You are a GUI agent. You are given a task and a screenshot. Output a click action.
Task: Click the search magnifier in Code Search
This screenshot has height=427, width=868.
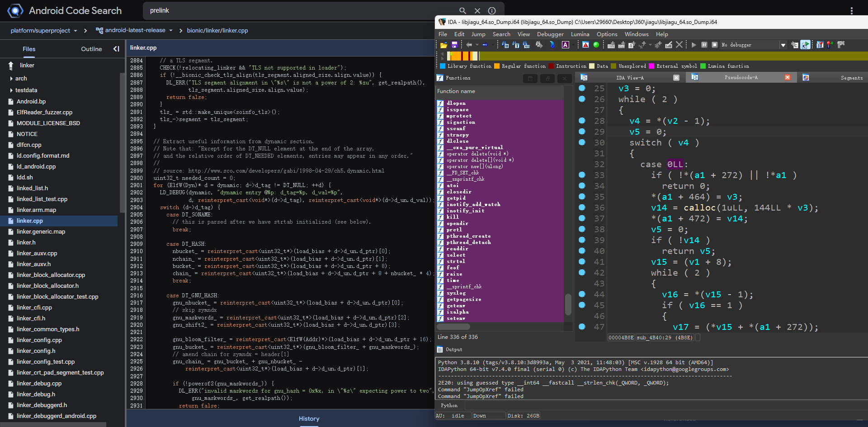[462, 10]
